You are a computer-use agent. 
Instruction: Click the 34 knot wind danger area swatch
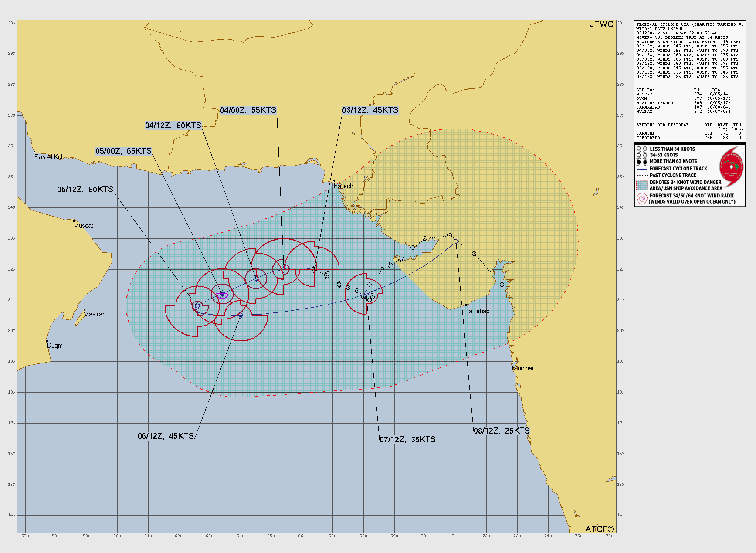tap(642, 185)
